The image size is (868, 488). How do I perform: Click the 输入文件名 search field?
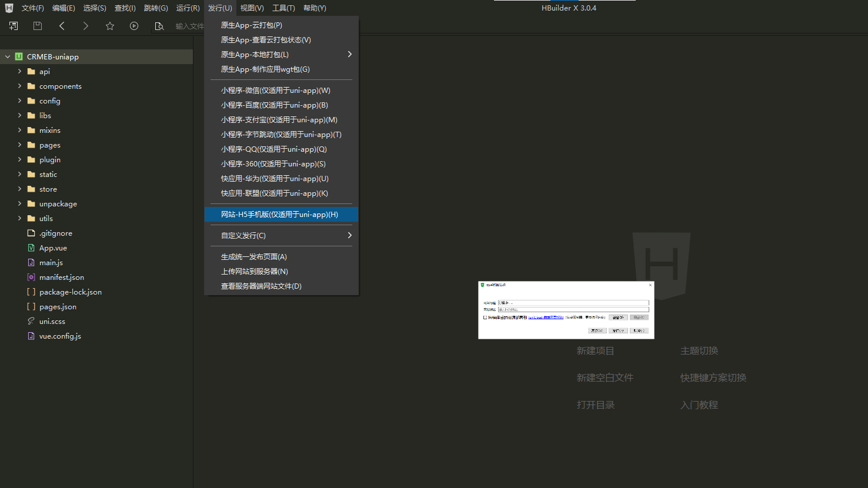click(189, 26)
